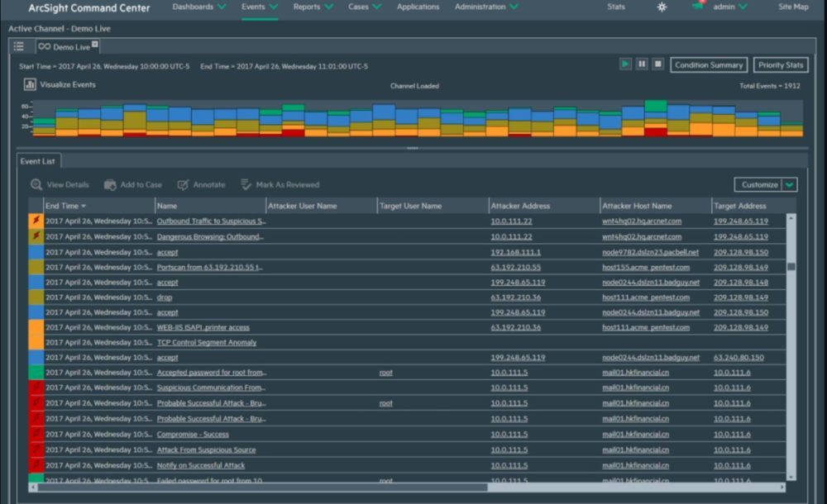Click the Add to Case icon
This screenshot has height=504, width=827.
tap(109, 185)
